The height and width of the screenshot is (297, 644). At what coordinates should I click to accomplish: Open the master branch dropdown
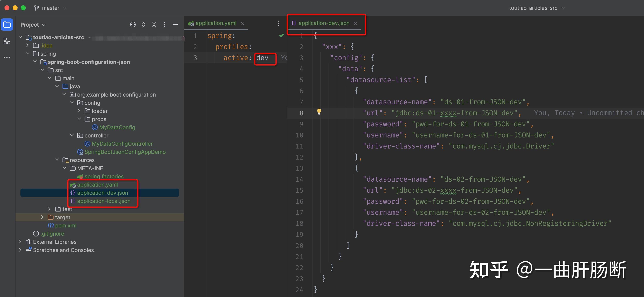pos(50,8)
